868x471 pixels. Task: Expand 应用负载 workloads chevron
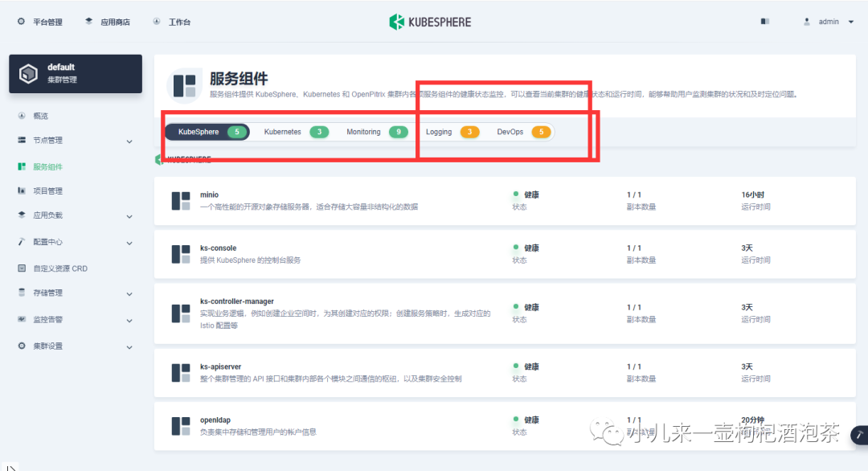click(129, 216)
